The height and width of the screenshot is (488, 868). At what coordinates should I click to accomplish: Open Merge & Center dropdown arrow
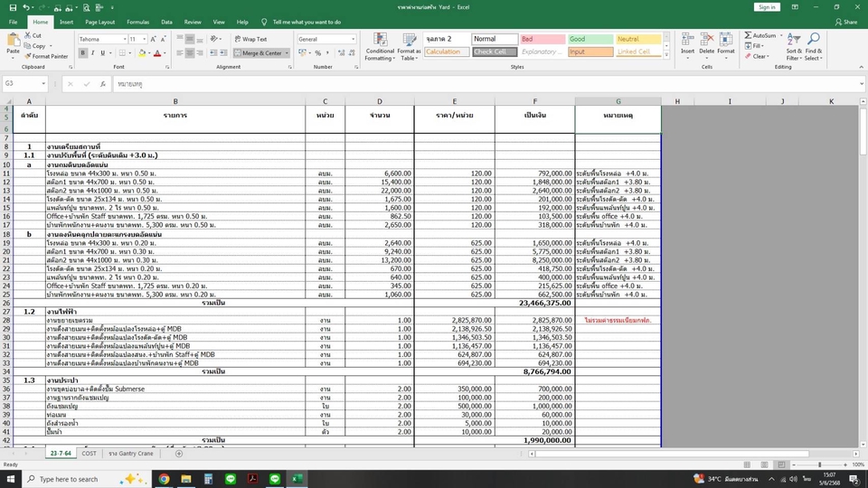[287, 53]
